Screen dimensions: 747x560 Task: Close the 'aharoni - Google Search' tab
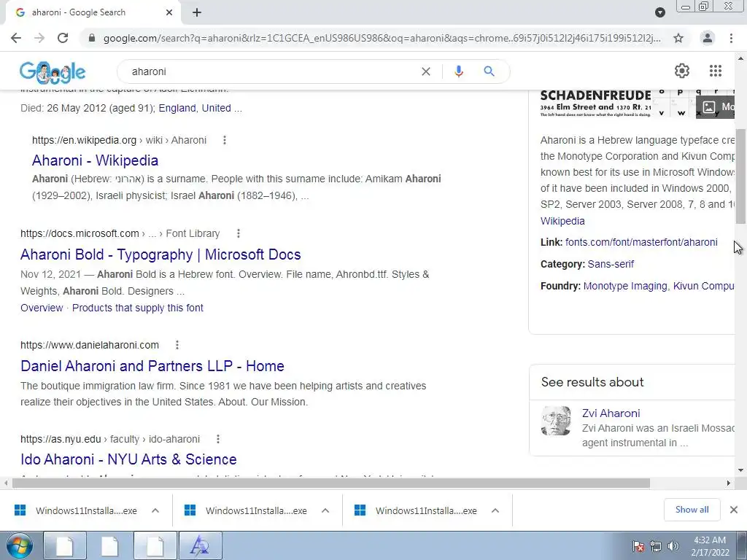[x=169, y=12]
